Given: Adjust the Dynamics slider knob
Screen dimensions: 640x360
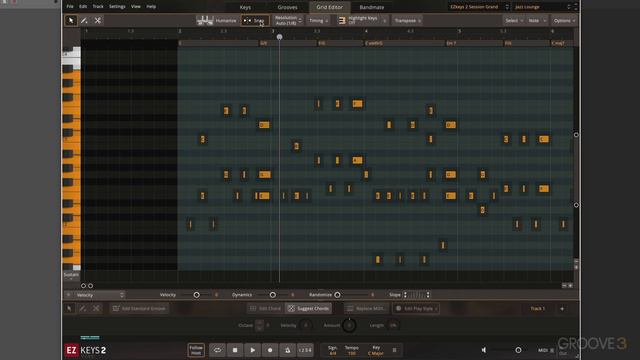Looking at the screenshot, I should coord(273,295).
